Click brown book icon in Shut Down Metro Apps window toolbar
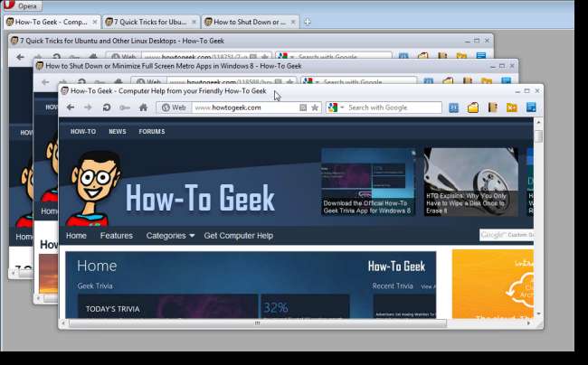588x365 pixels. pyautogui.click(x=468, y=81)
